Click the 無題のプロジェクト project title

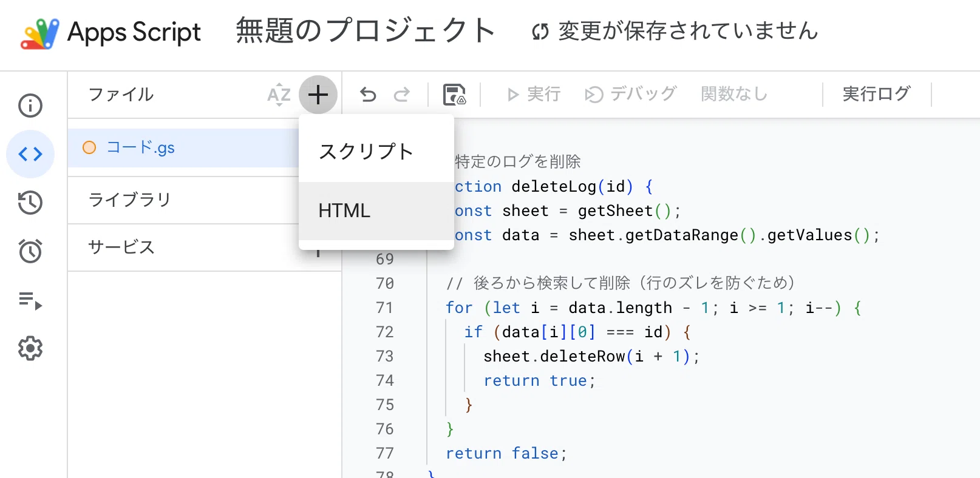[366, 31]
